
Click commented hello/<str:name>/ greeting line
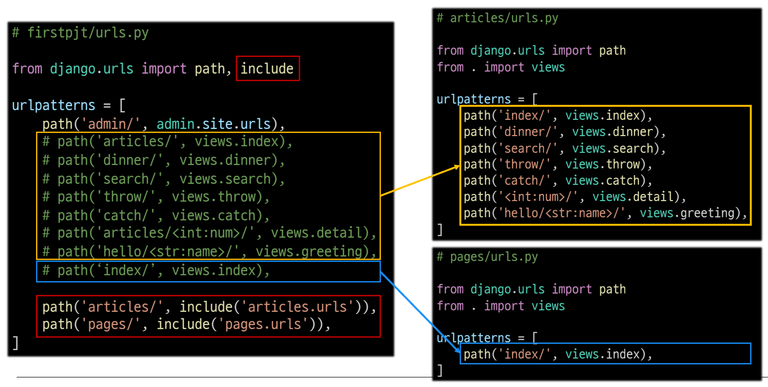pyautogui.click(x=209, y=251)
